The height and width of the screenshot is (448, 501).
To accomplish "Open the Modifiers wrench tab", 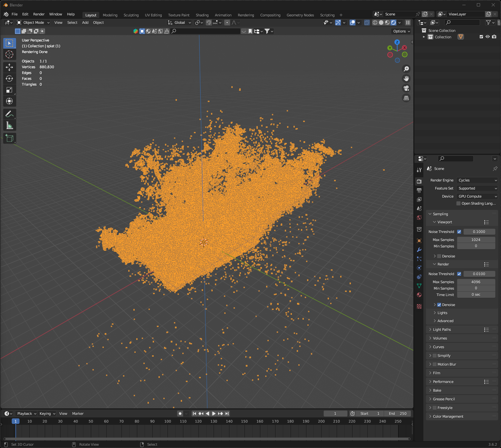I will coord(419,250).
